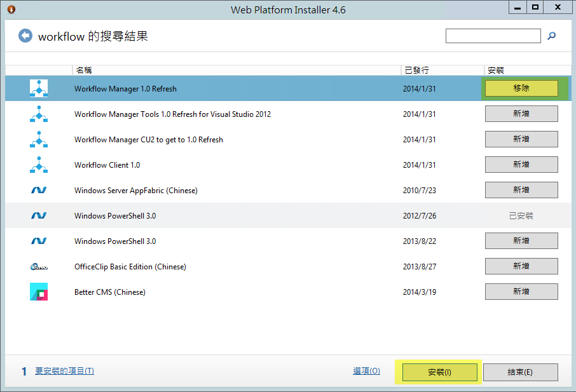Add Workflow Manager CU2 to get to 1.0 Refresh

(521, 139)
